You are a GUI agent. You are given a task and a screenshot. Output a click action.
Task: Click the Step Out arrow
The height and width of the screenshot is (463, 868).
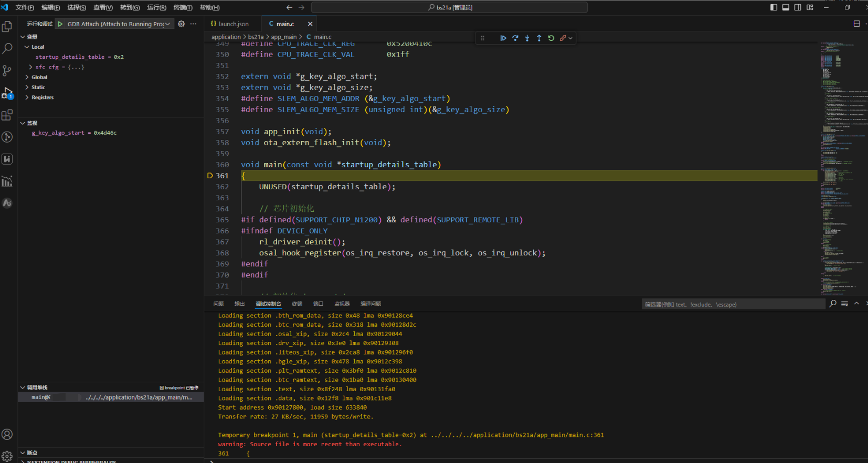point(539,38)
